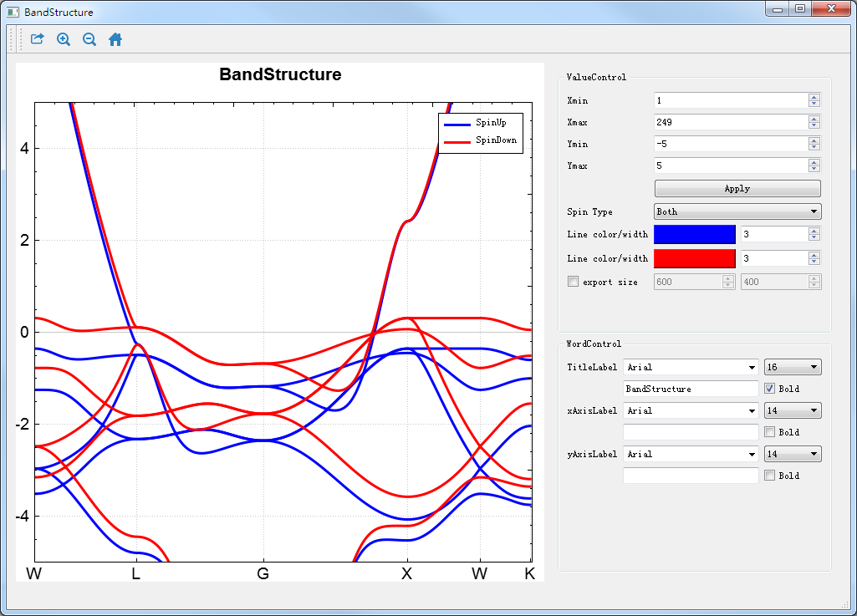Screen dimensions: 857x616
Task: Click the BandStructure window title icon
Action: pos(13,13)
